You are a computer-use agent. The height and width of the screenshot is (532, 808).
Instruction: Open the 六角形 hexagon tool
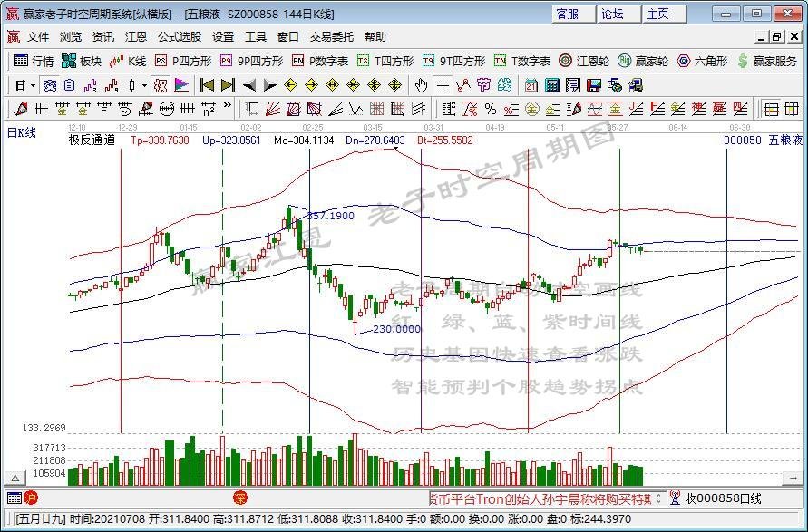702,62
